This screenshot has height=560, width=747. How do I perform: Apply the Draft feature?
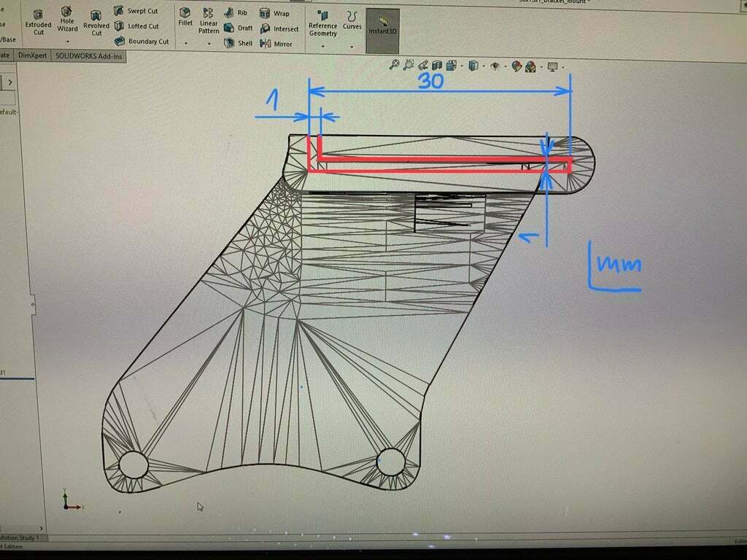239,28
